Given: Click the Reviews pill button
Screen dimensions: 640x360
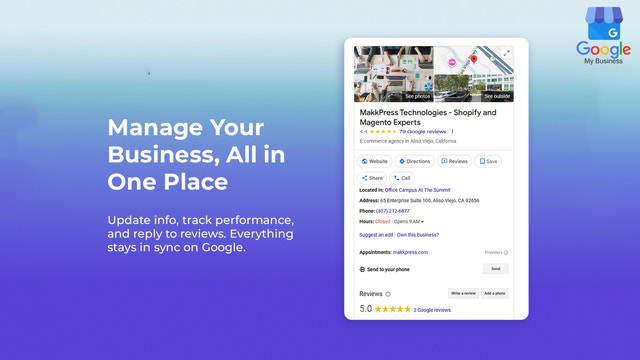Looking at the screenshot, I should [x=454, y=161].
